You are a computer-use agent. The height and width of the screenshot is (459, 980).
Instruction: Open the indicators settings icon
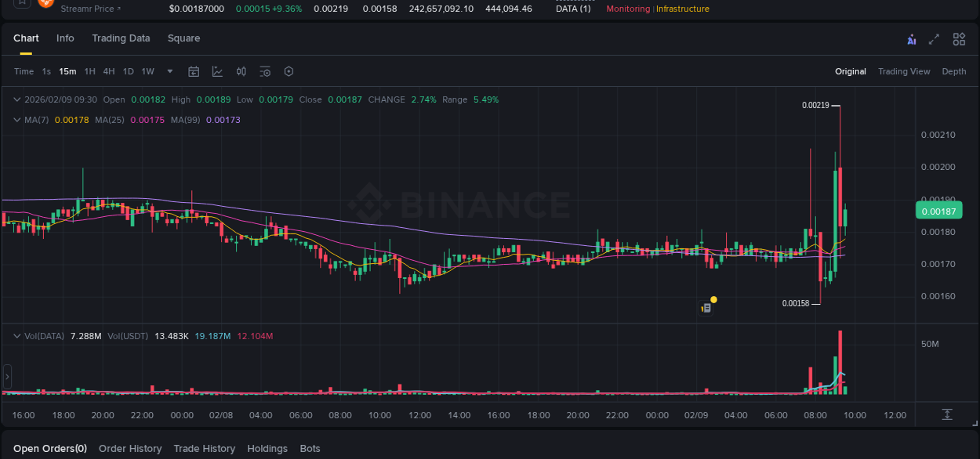(x=265, y=71)
